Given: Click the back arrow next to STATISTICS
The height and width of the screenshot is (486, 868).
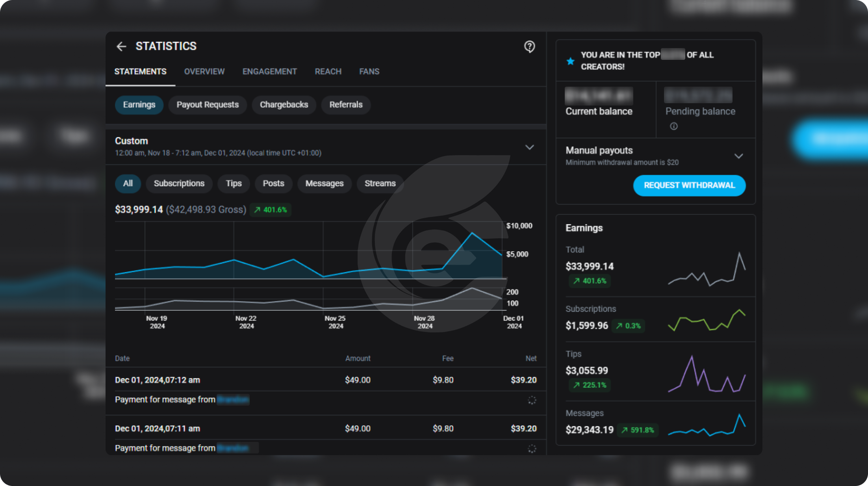Looking at the screenshot, I should tap(121, 46).
